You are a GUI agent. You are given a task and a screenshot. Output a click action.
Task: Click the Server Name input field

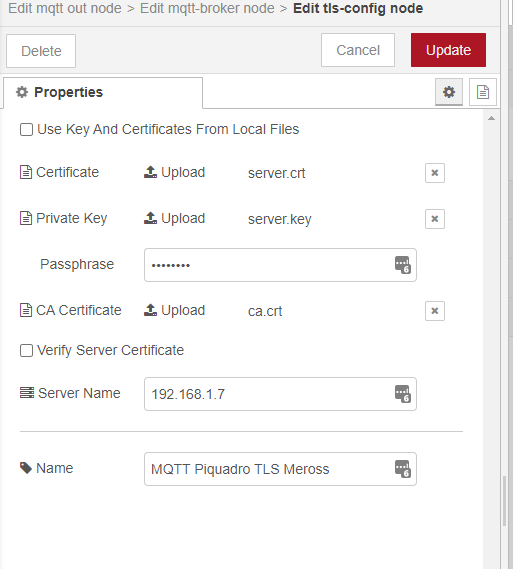(x=280, y=394)
